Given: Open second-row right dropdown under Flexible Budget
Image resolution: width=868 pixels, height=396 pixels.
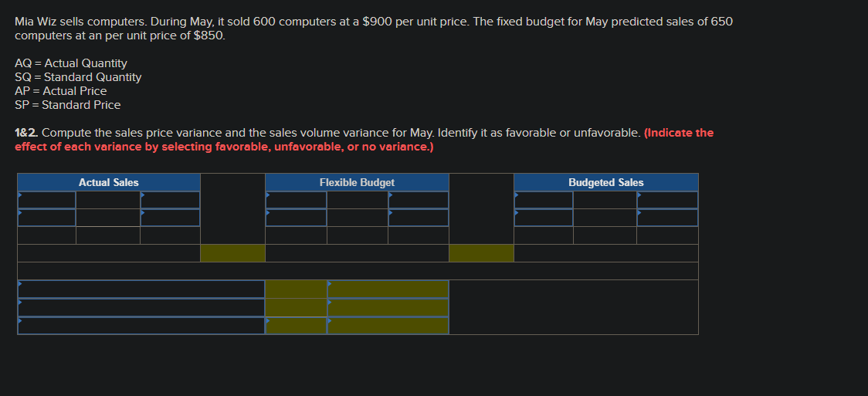Looking at the screenshot, I should (x=419, y=218).
